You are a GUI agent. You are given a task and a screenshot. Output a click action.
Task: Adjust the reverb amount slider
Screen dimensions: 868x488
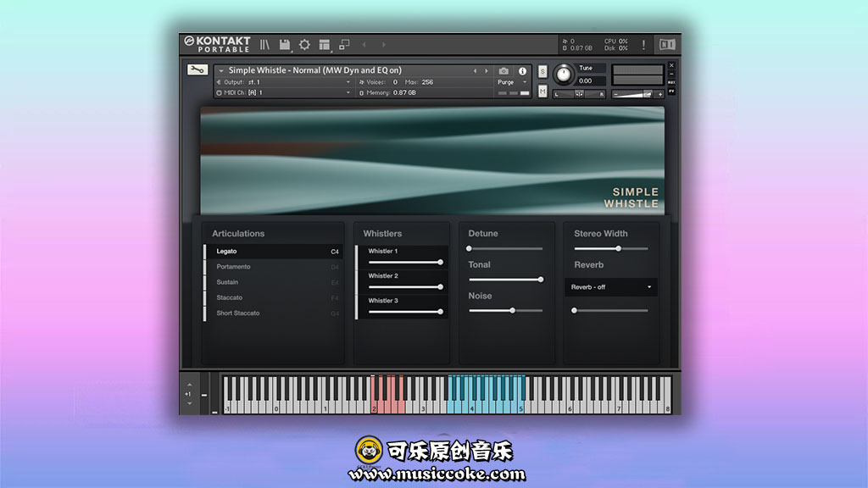pyautogui.click(x=611, y=311)
